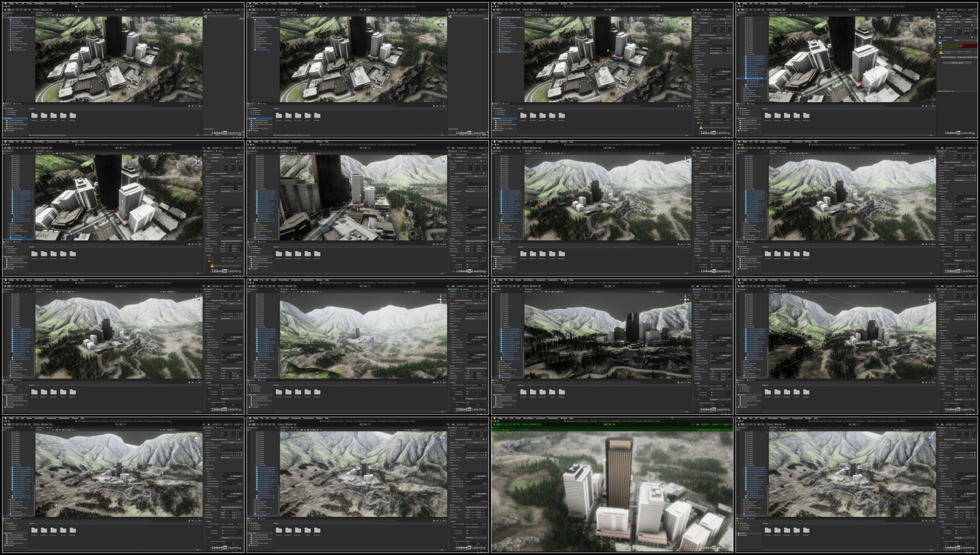Click the Step button in the green play-mode frame
The width and height of the screenshot is (980, 555).
[614, 424]
